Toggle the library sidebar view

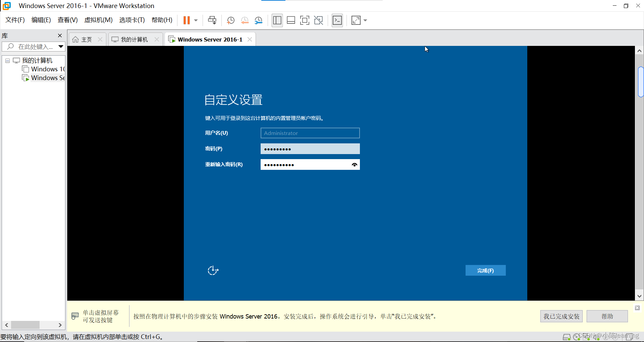coord(277,20)
